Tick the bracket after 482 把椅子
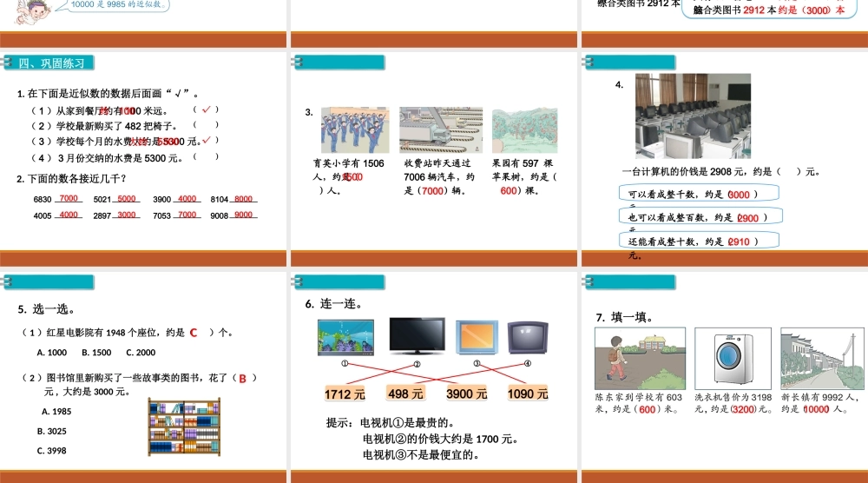The width and height of the screenshot is (868, 483). [x=206, y=125]
